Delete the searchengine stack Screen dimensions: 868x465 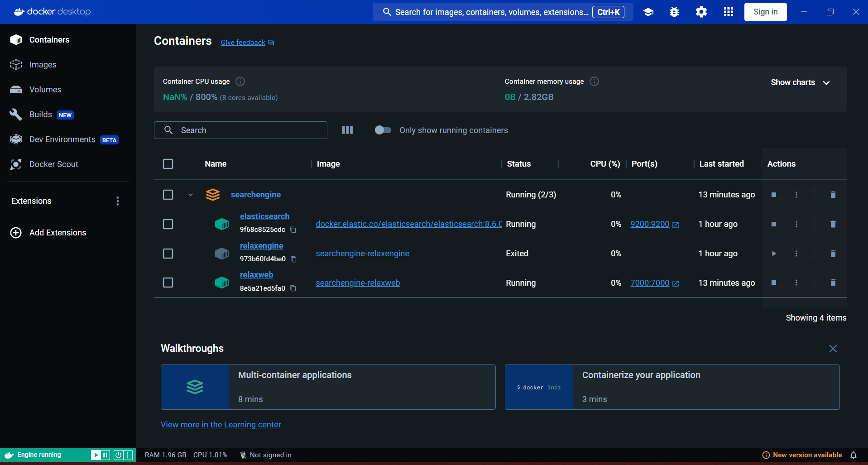click(x=833, y=195)
